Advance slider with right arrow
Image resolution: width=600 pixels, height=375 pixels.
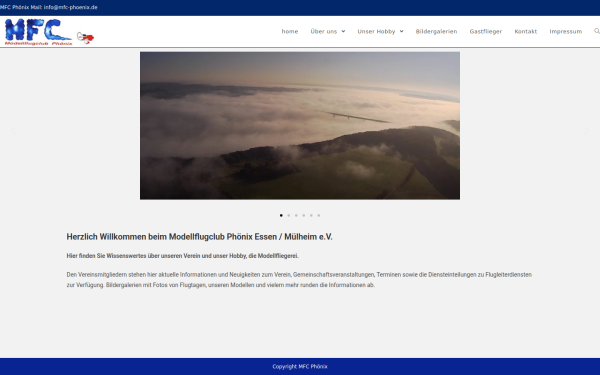(x=586, y=131)
